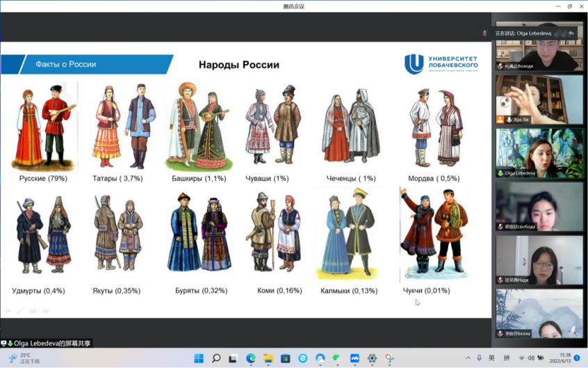Viewport: 588px width, 368px height.
Task: Open the weather widget showing 25°C
Action: [21, 358]
